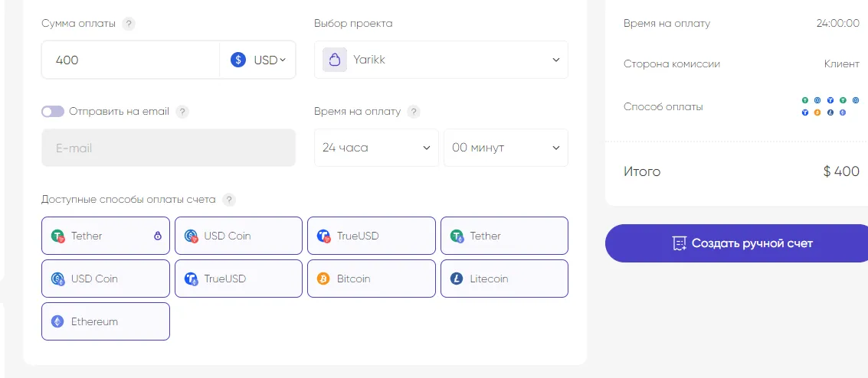Toggle the Отправить на email switch
The width and height of the screenshot is (868, 378).
[x=53, y=112]
